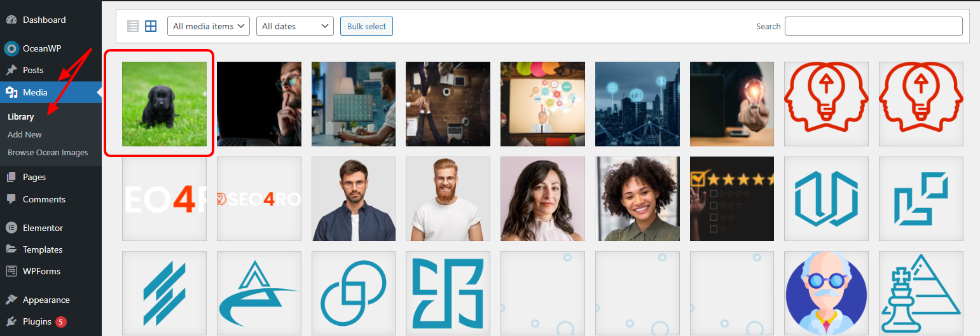
Task: Switch to grid view icon
Action: click(151, 26)
